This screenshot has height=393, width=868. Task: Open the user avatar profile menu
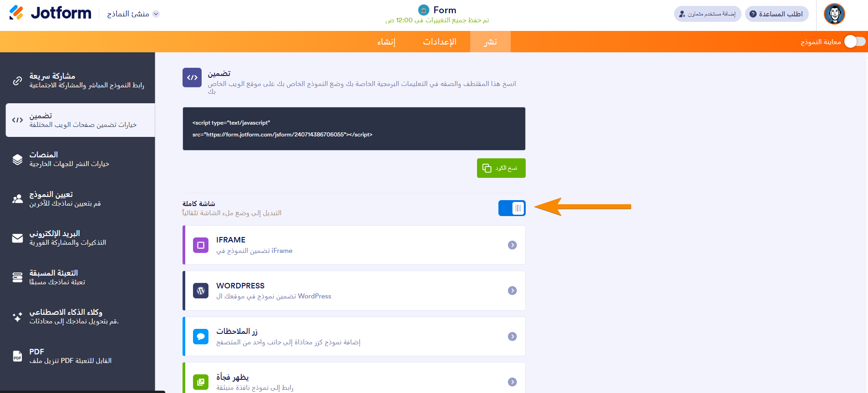[x=834, y=14]
